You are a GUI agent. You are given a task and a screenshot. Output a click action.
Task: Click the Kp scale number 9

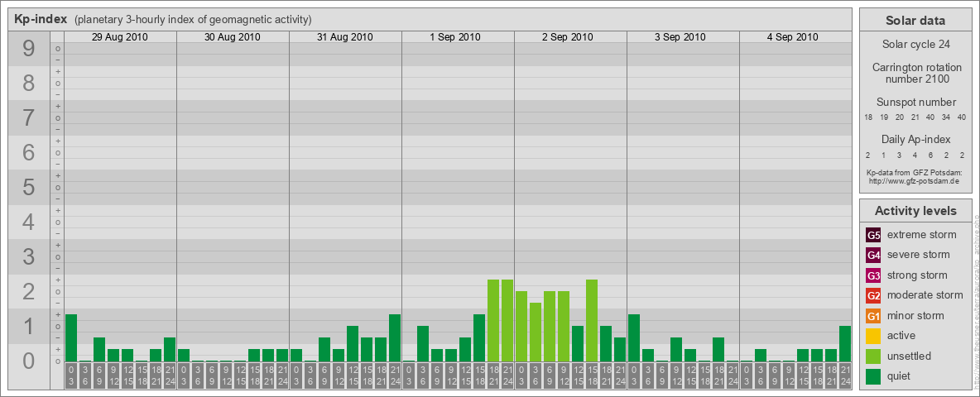(x=29, y=48)
